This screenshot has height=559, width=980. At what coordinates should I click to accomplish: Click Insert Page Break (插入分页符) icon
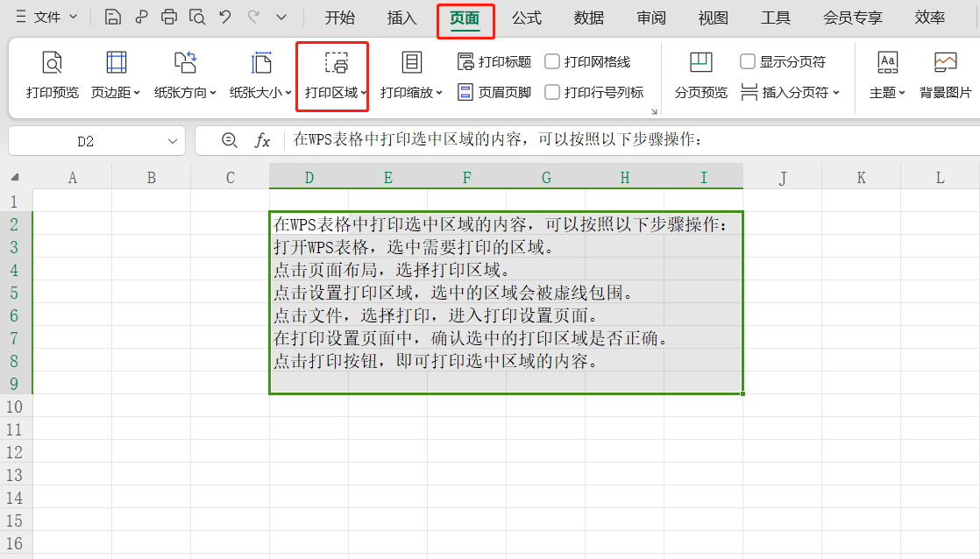pos(749,93)
